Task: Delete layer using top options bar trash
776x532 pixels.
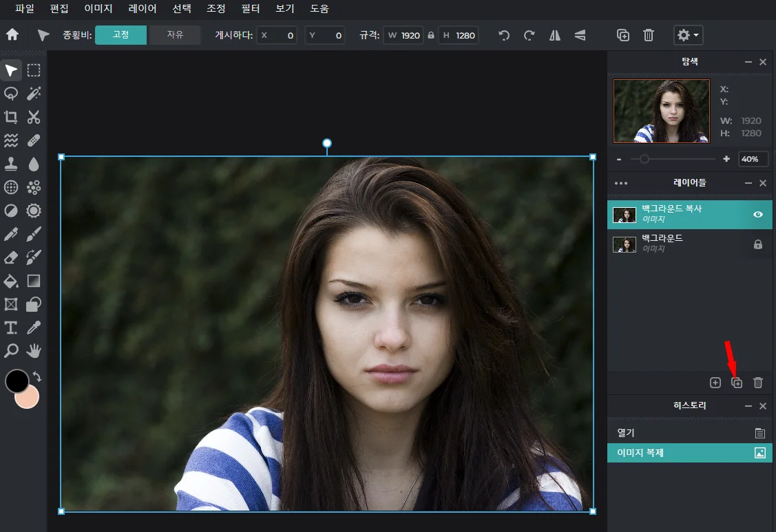Action: (649, 35)
